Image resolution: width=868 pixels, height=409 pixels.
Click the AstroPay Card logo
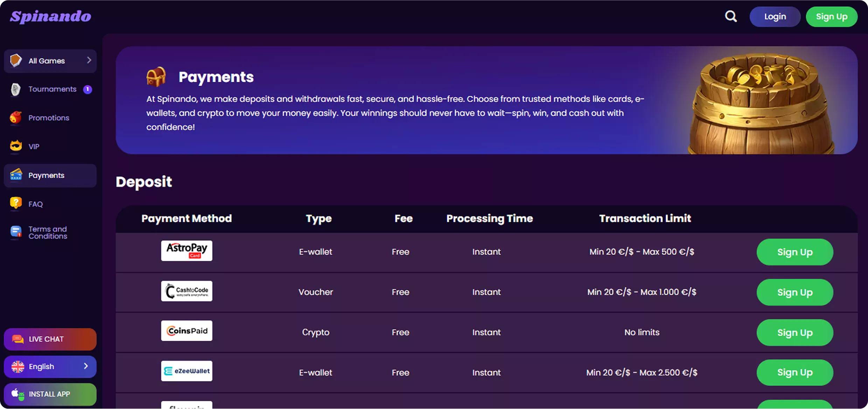[187, 251]
